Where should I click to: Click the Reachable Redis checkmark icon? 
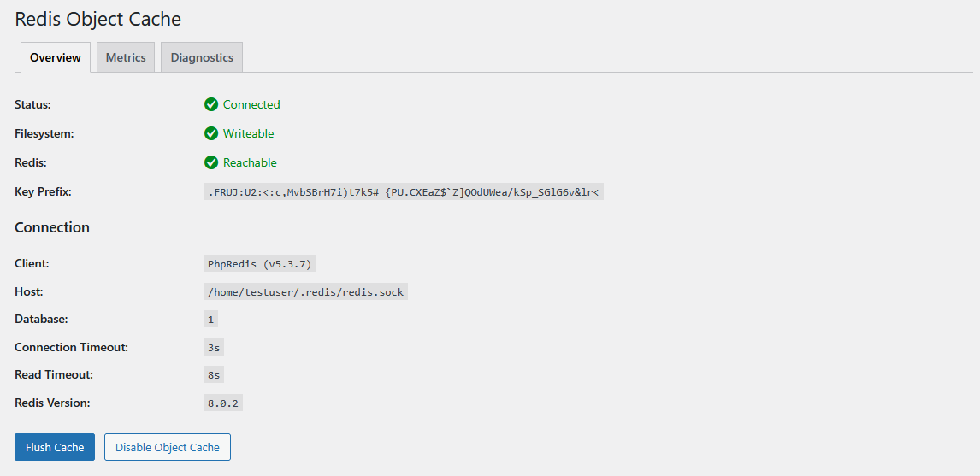point(211,162)
